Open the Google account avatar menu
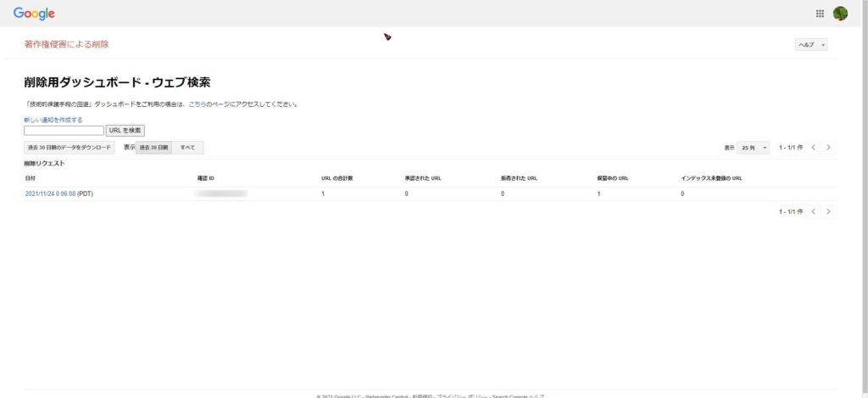868x398 pixels. point(840,14)
